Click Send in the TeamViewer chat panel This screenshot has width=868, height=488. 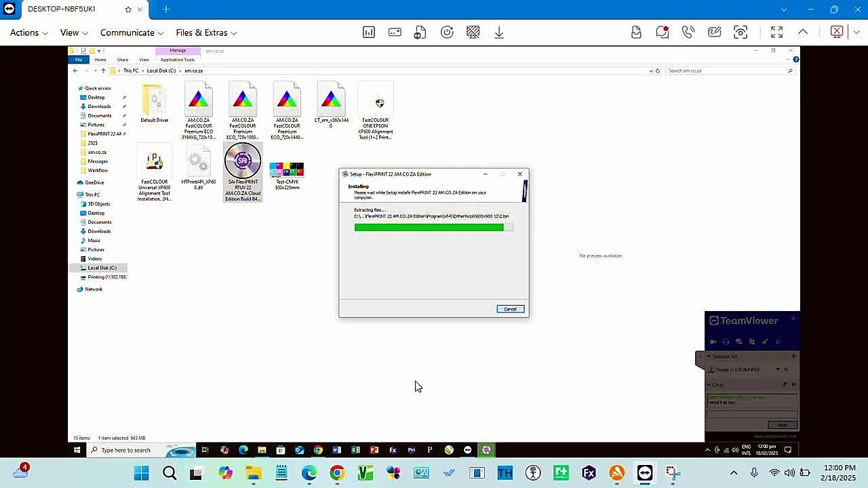click(x=782, y=425)
